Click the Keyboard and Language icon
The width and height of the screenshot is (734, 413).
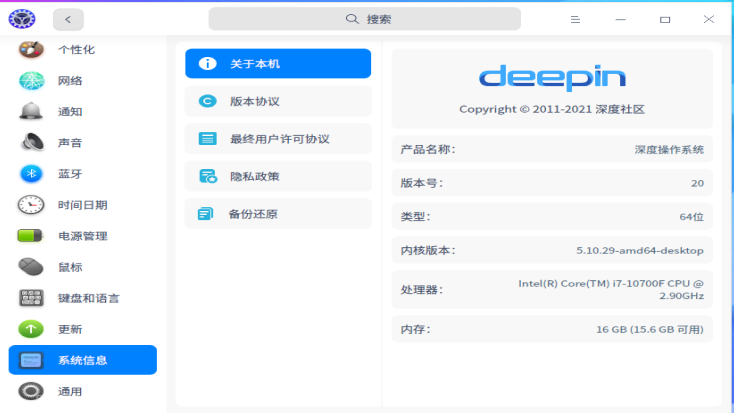click(31, 298)
